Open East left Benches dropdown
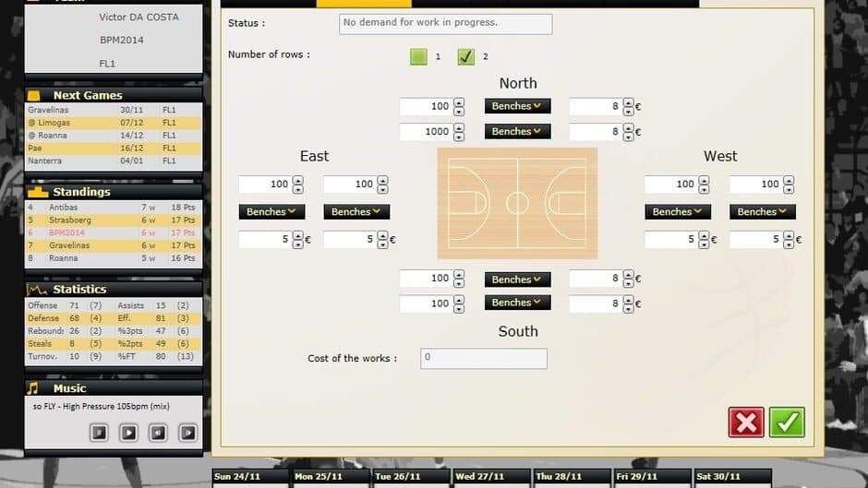 coord(271,212)
